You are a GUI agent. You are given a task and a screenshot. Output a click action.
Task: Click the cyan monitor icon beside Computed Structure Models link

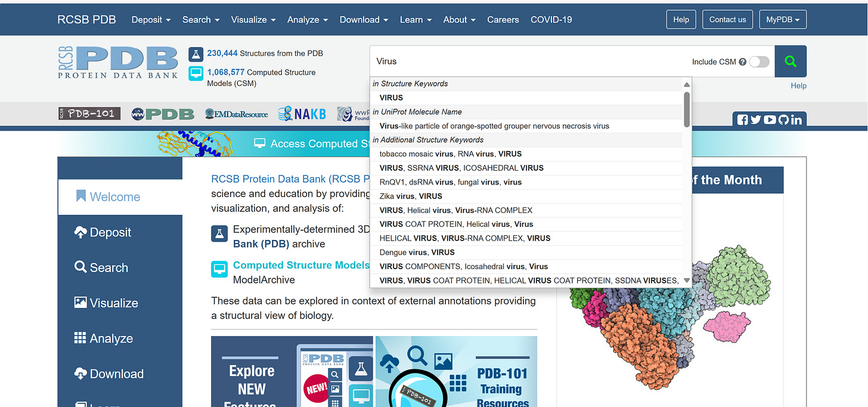pyautogui.click(x=219, y=269)
